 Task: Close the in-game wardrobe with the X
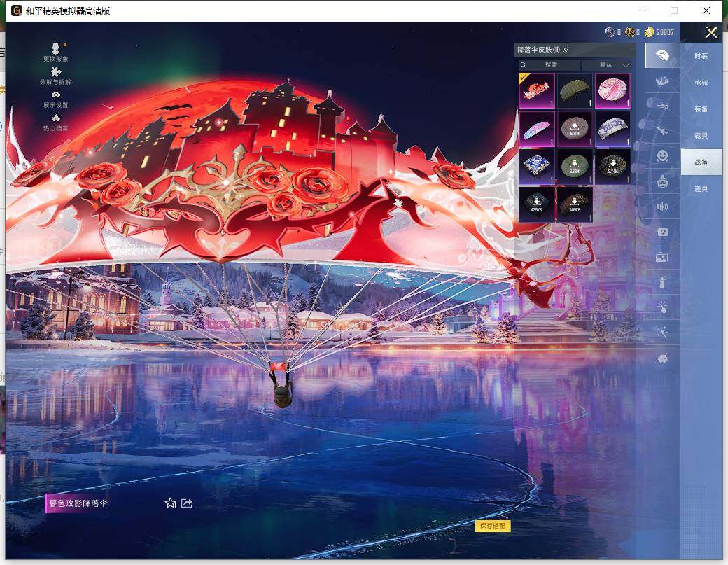click(x=710, y=32)
